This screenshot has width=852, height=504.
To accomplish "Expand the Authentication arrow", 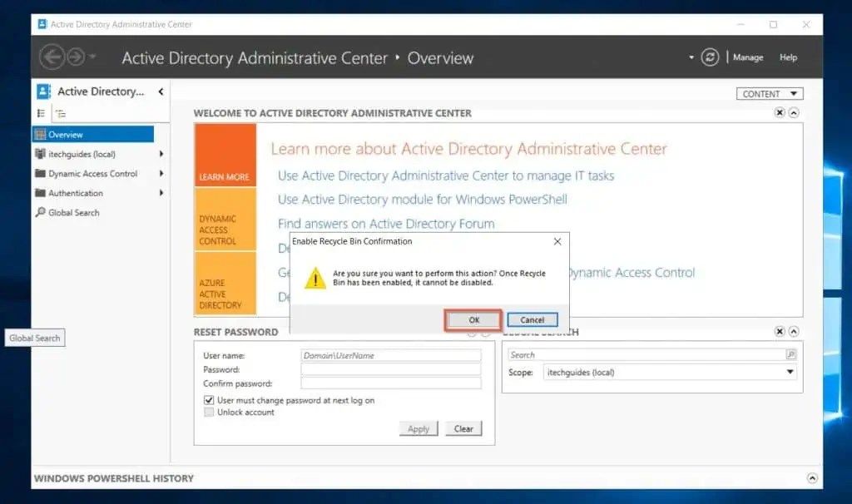I will click(x=161, y=193).
